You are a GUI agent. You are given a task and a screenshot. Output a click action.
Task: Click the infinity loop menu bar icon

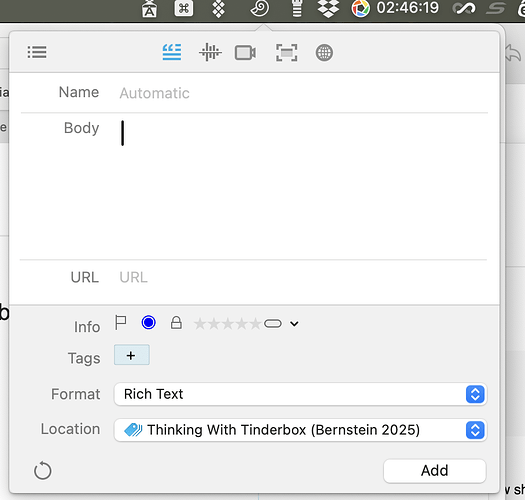point(463,9)
